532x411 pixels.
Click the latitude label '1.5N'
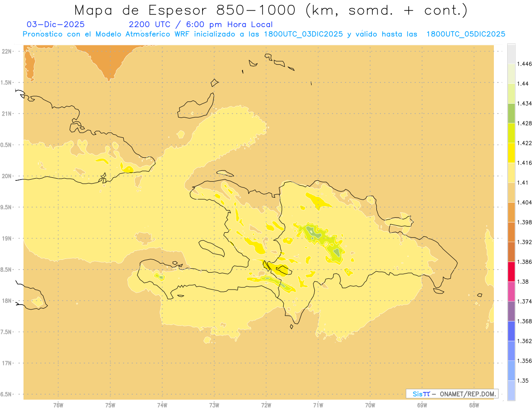pyautogui.click(x=7, y=82)
